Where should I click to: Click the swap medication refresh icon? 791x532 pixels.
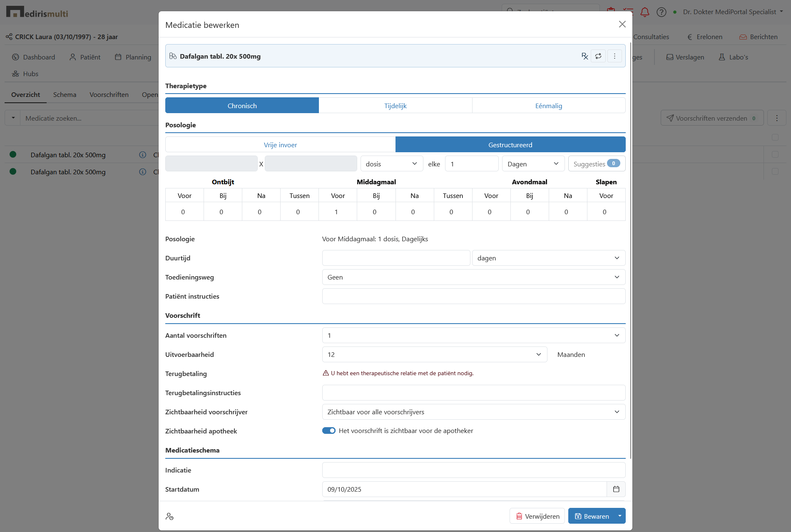point(598,56)
